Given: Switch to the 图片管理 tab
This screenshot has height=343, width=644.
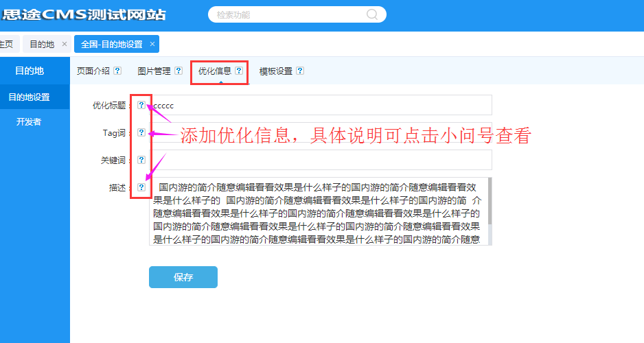Looking at the screenshot, I should coord(154,71).
